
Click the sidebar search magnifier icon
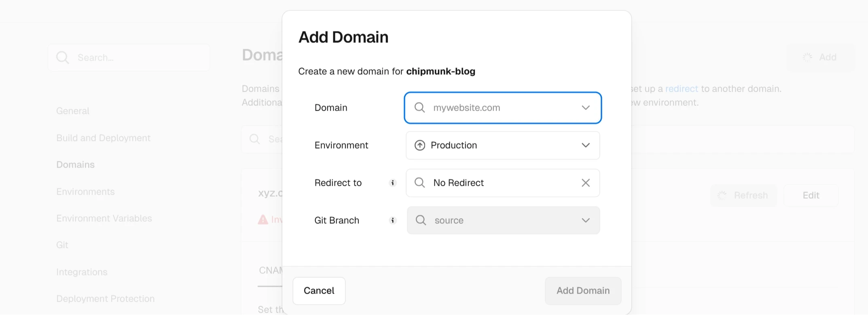(x=62, y=58)
